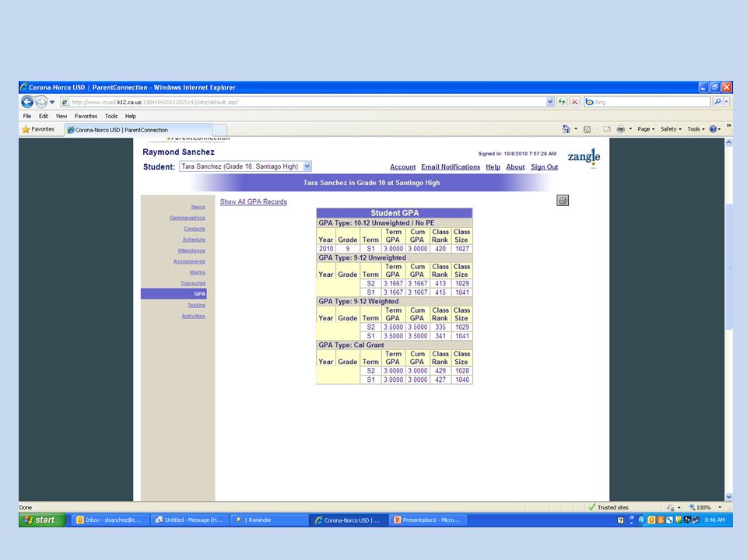The image size is (747, 560).
Task: Open the Help menu in menu bar
Action: 131,116
